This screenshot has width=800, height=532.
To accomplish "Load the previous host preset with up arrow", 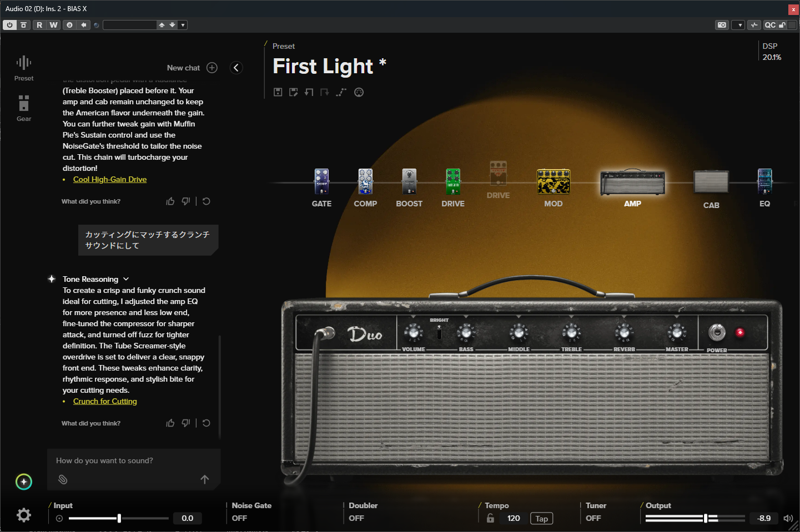I will [162, 25].
